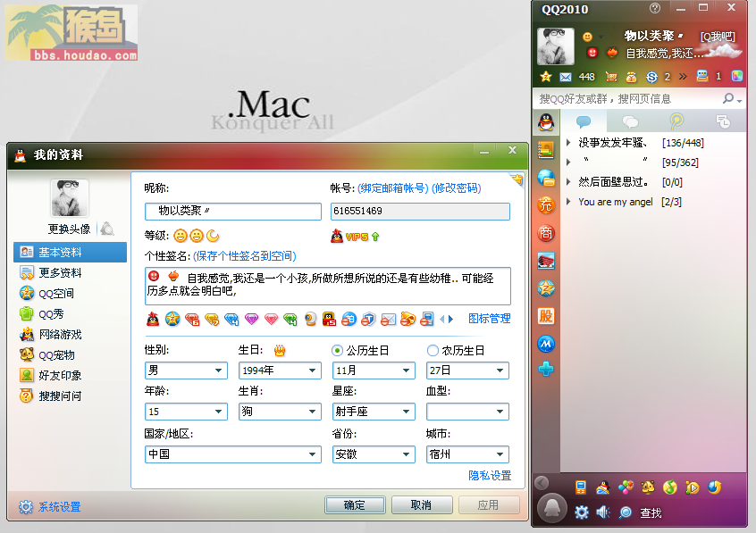
Task: Click the purple diamond service icon
Action: [x=251, y=319]
